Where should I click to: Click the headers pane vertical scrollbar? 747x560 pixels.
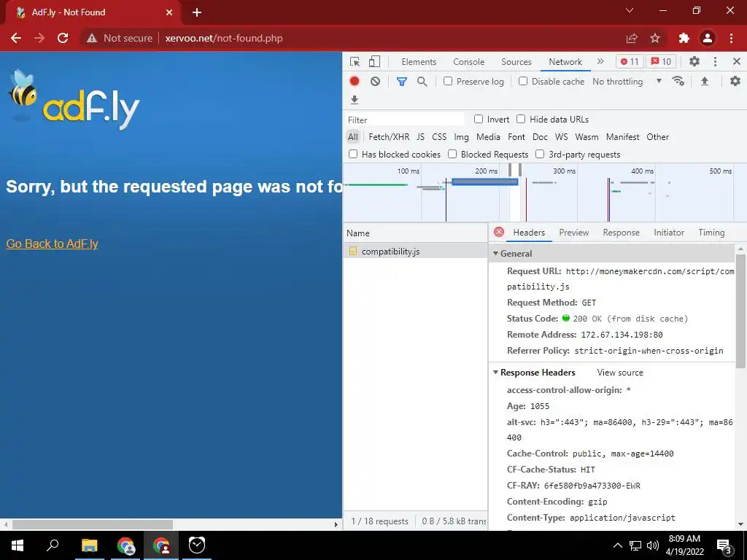pyautogui.click(x=740, y=311)
